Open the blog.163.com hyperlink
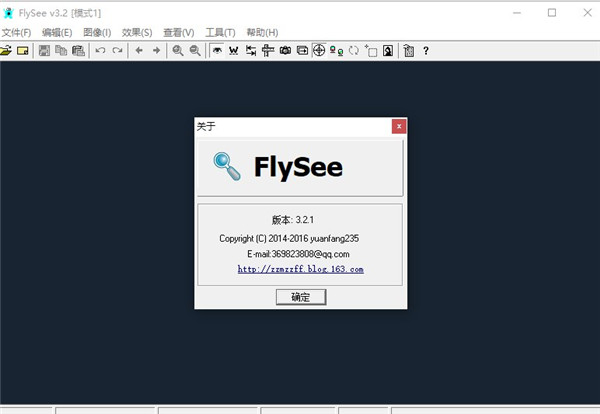Screen dimensions: 600x414 (x=300, y=269)
